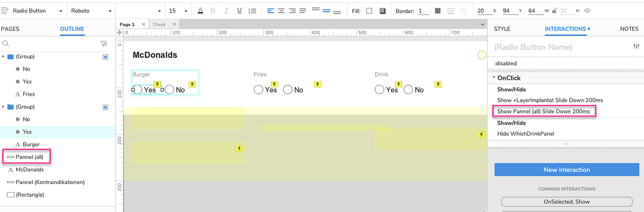Toggle the widget visibility eye icon
Viewport: 644px width, 212px height.
coord(588,11)
